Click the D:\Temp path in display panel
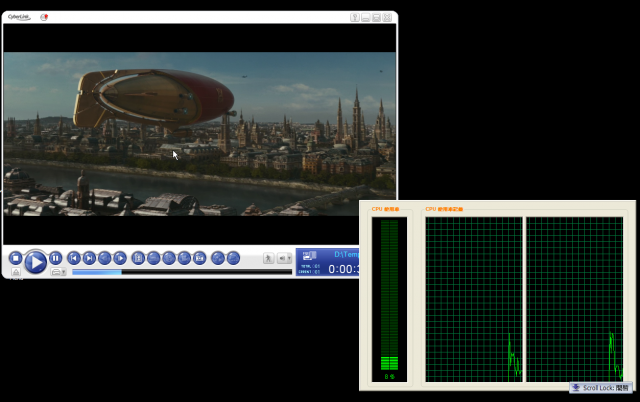This screenshot has height=402, width=640. point(346,254)
